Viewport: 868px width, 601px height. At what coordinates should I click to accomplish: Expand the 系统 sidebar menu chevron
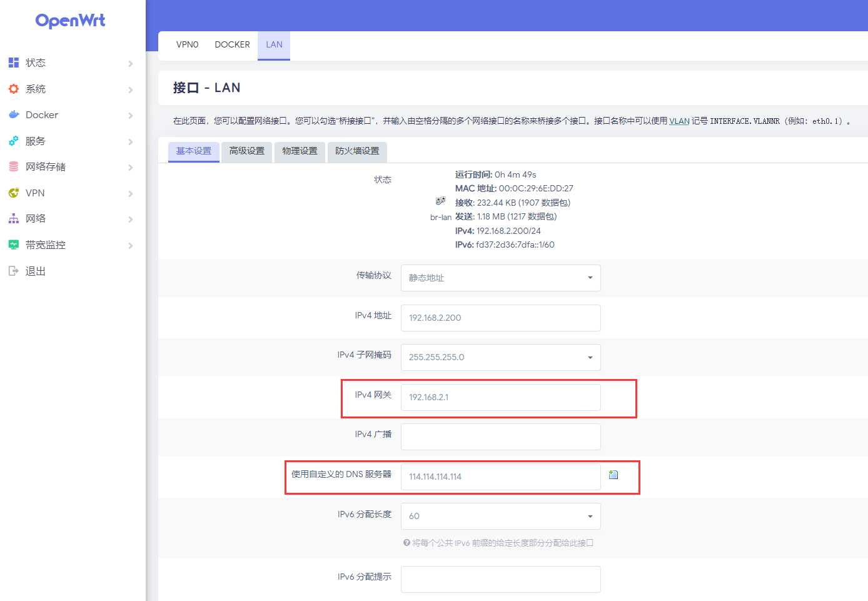point(131,89)
